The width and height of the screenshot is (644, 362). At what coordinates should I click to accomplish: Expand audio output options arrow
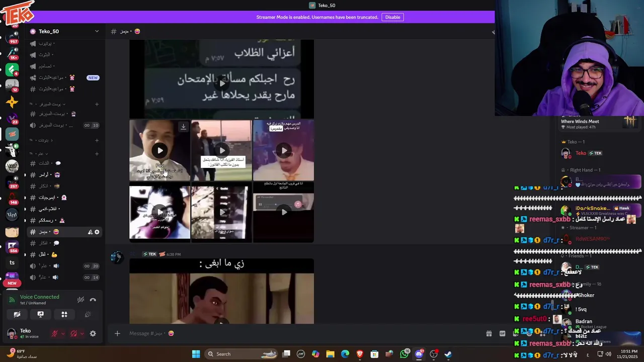pyautogui.click(x=82, y=333)
